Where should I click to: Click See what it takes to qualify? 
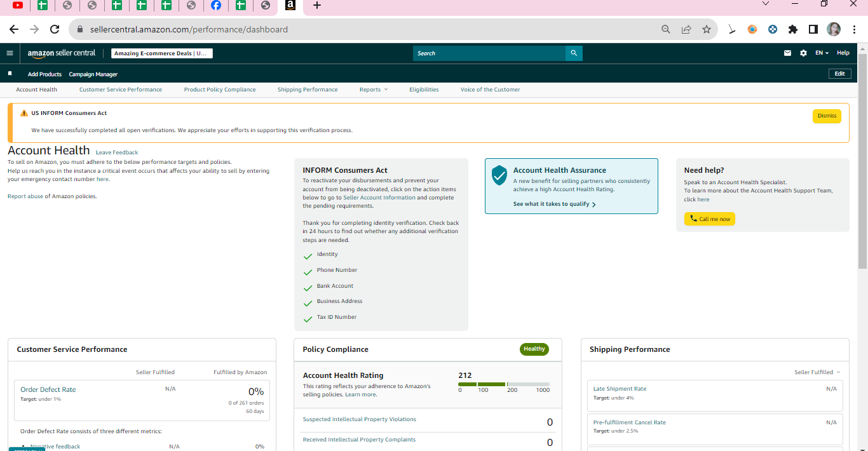(x=554, y=204)
